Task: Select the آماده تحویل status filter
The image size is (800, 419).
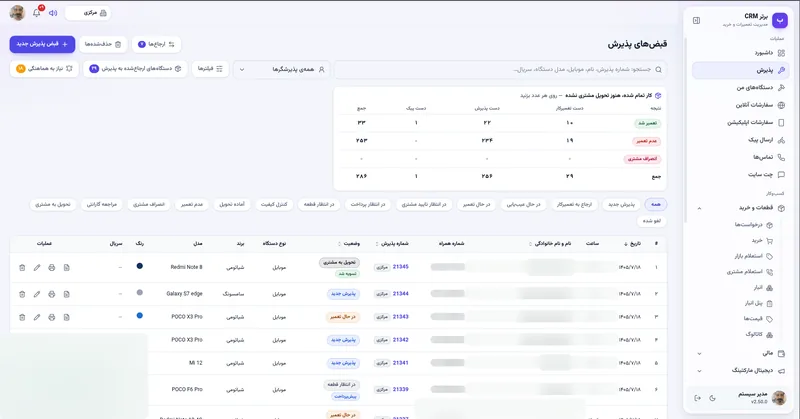Action: click(232, 205)
